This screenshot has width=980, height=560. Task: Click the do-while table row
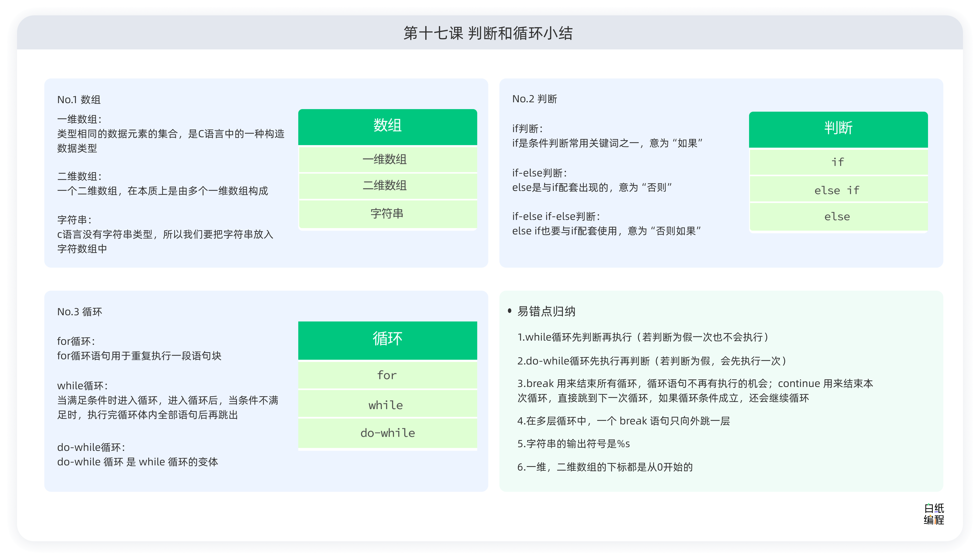(x=388, y=433)
